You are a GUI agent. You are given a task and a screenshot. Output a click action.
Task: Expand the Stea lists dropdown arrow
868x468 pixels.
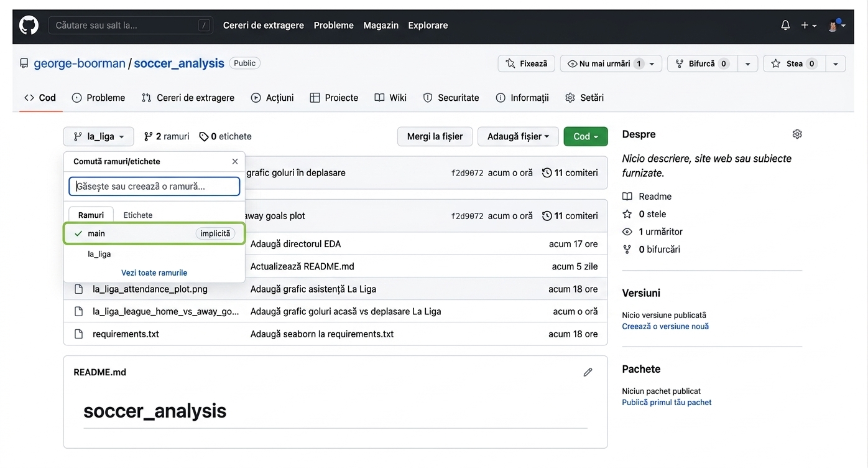pyautogui.click(x=836, y=63)
